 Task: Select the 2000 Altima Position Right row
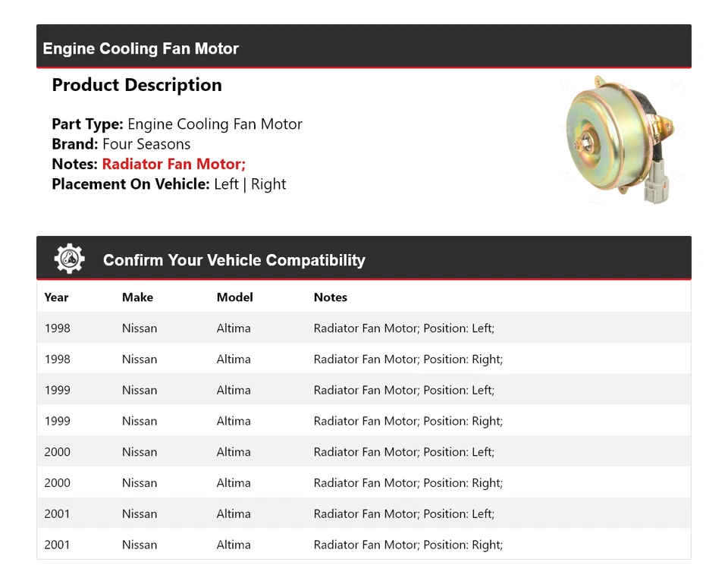point(363,483)
